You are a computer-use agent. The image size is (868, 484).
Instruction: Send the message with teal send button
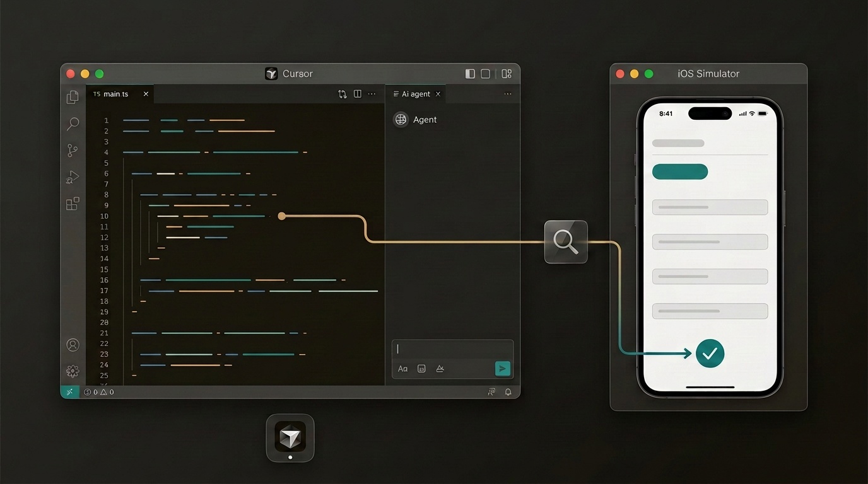click(503, 369)
